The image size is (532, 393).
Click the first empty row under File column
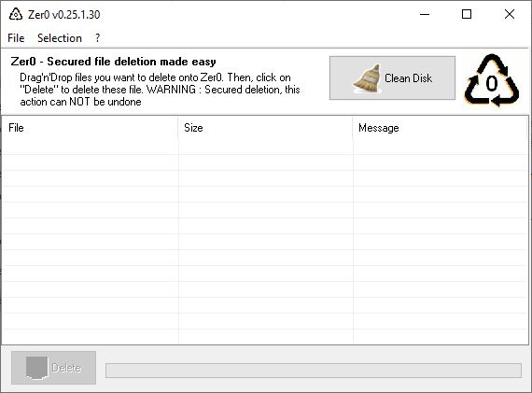(91, 147)
